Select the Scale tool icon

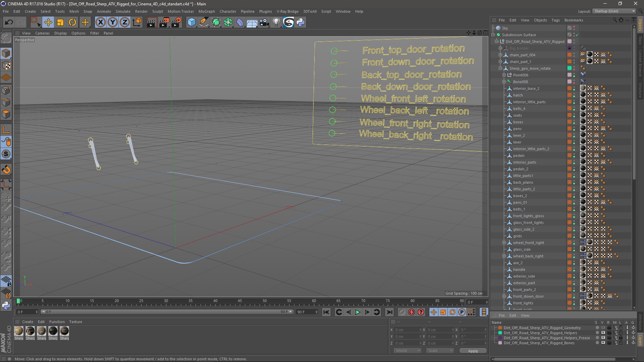coord(60,22)
